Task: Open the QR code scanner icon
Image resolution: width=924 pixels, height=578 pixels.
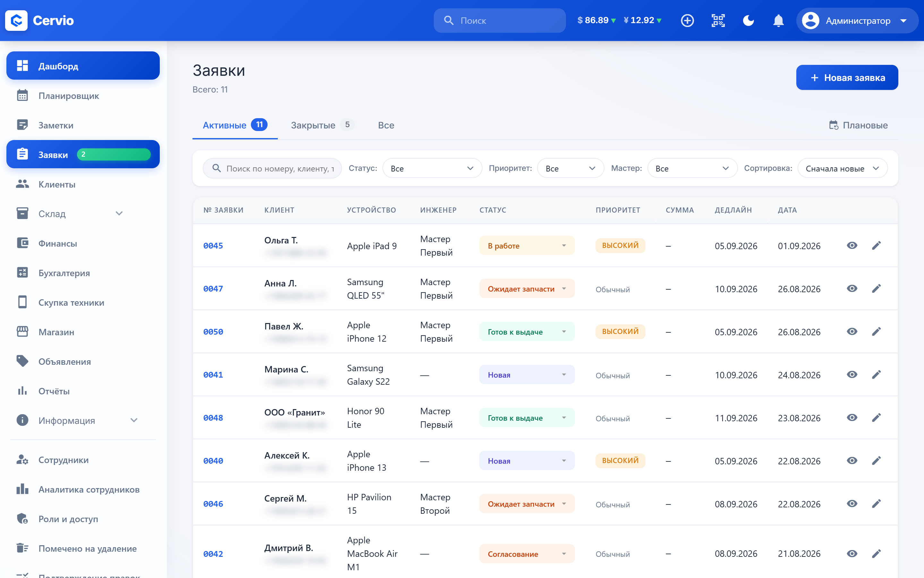Action: (718, 21)
